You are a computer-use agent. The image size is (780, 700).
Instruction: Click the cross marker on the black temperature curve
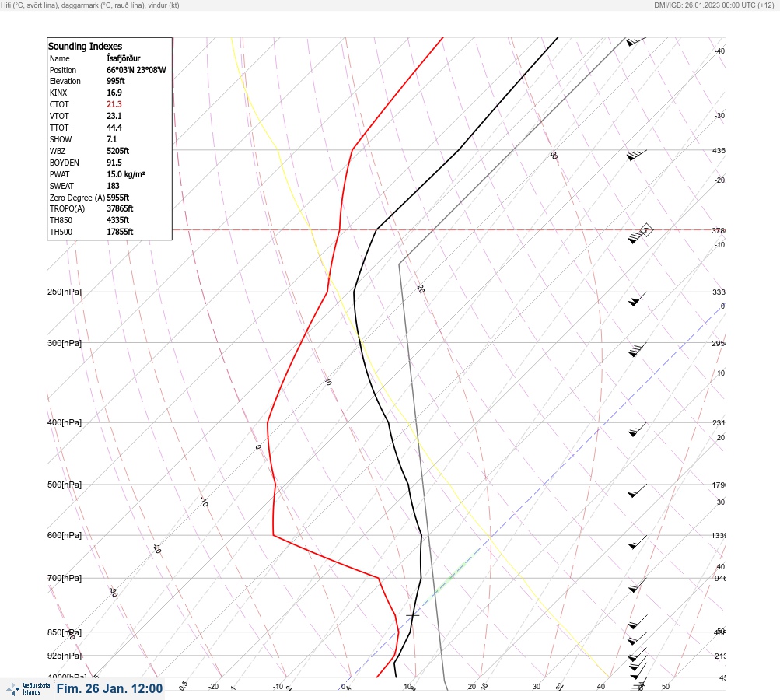tap(412, 615)
